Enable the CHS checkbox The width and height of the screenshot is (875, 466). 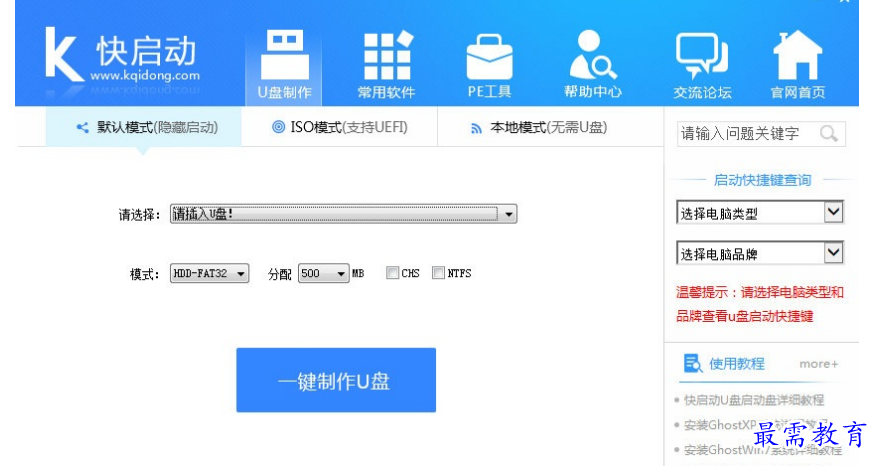392,272
